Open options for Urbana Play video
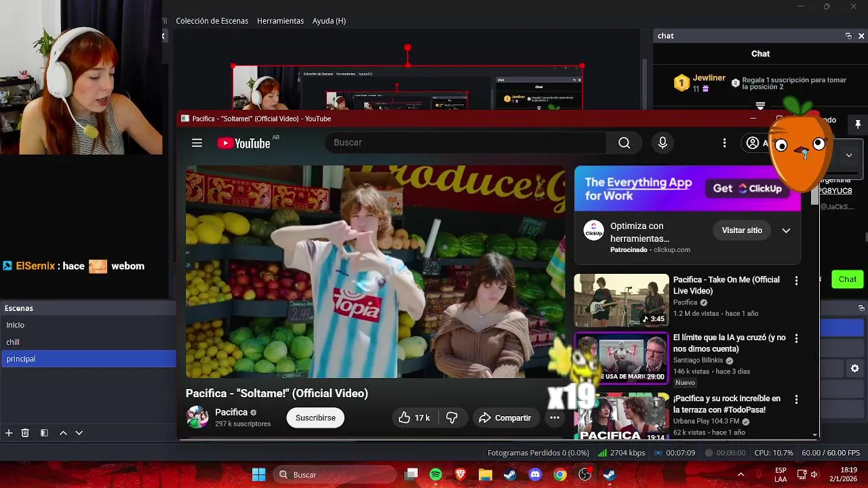868x488 pixels. pos(796,400)
